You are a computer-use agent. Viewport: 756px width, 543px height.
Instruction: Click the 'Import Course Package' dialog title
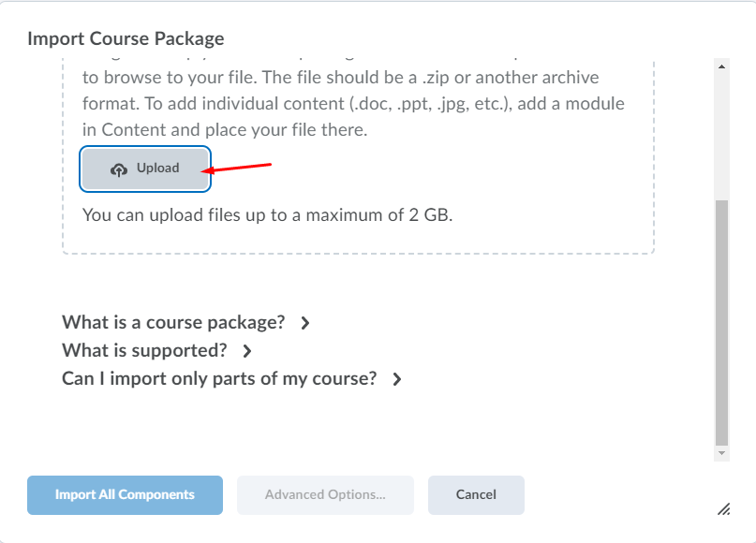pos(126,38)
